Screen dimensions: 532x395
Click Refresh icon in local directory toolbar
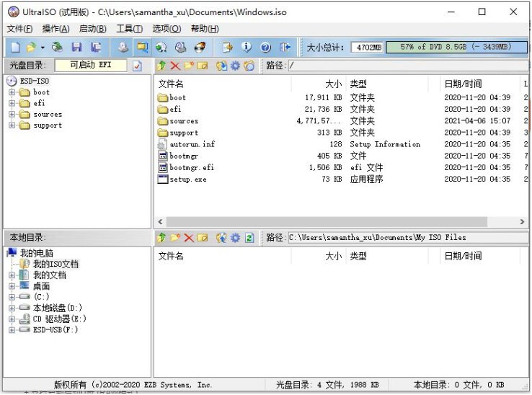point(249,237)
